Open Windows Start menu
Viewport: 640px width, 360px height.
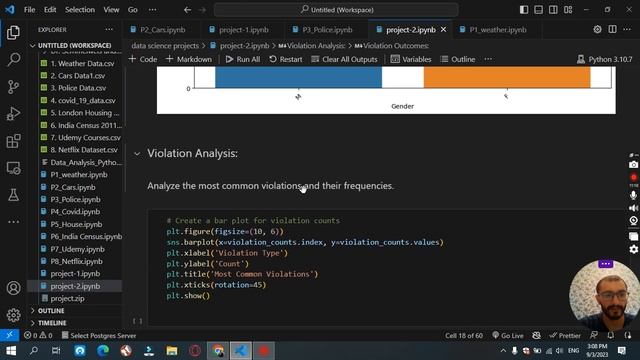[11, 351]
